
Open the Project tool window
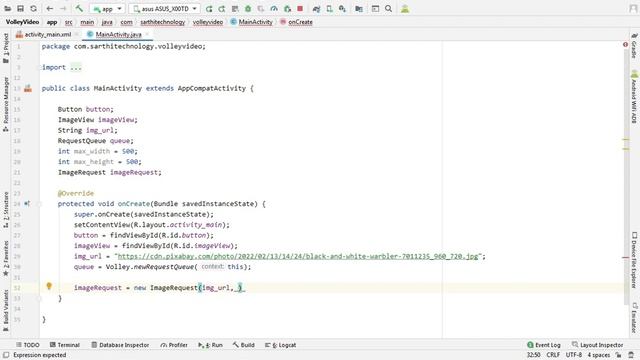[6, 48]
